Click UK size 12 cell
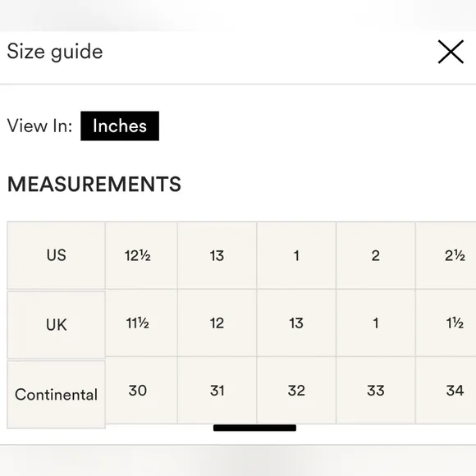The height and width of the screenshot is (476, 476). click(x=217, y=323)
